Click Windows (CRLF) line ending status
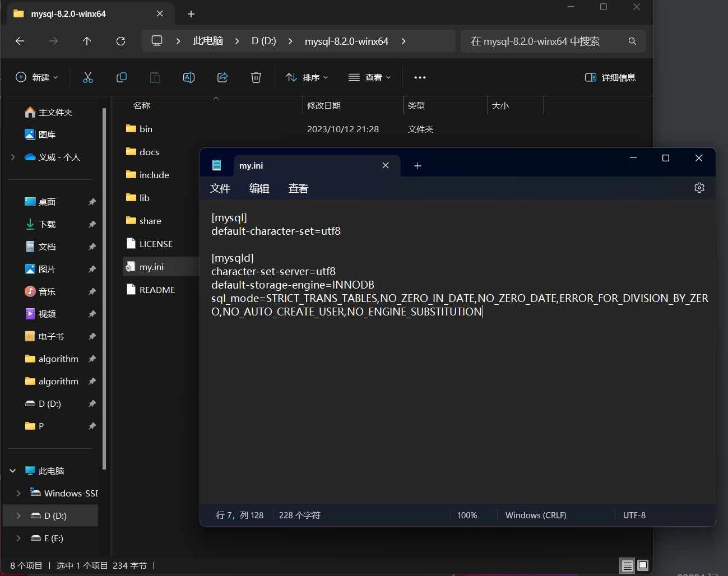Image resolution: width=728 pixels, height=576 pixels. click(x=536, y=515)
